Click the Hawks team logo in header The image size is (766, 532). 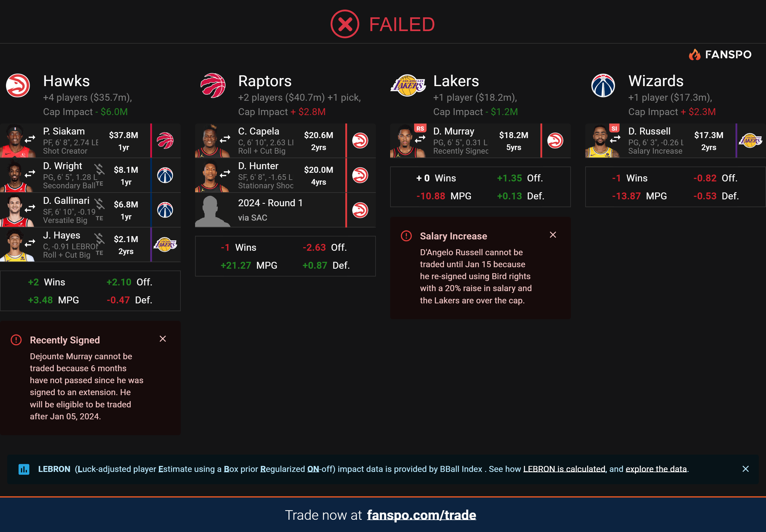(x=18, y=86)
